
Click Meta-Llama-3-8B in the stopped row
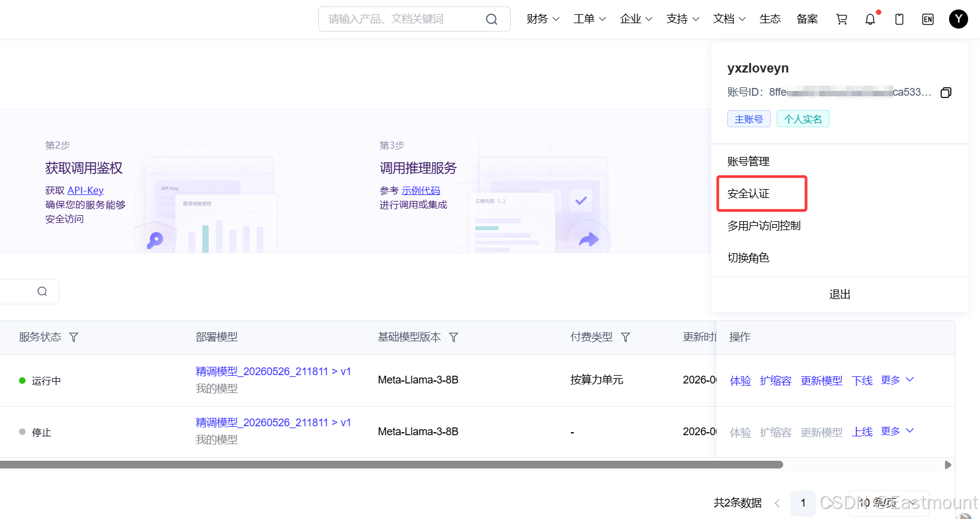click(x=418, y=432)
